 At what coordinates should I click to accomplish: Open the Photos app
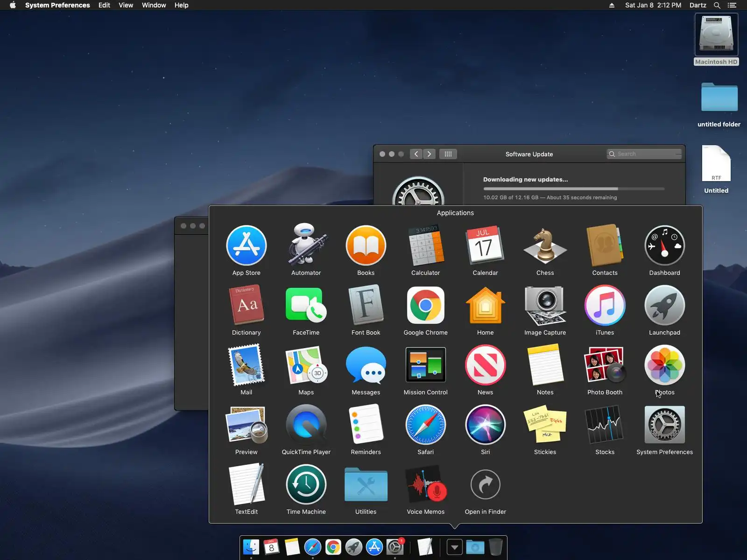(x=665, y=365)
